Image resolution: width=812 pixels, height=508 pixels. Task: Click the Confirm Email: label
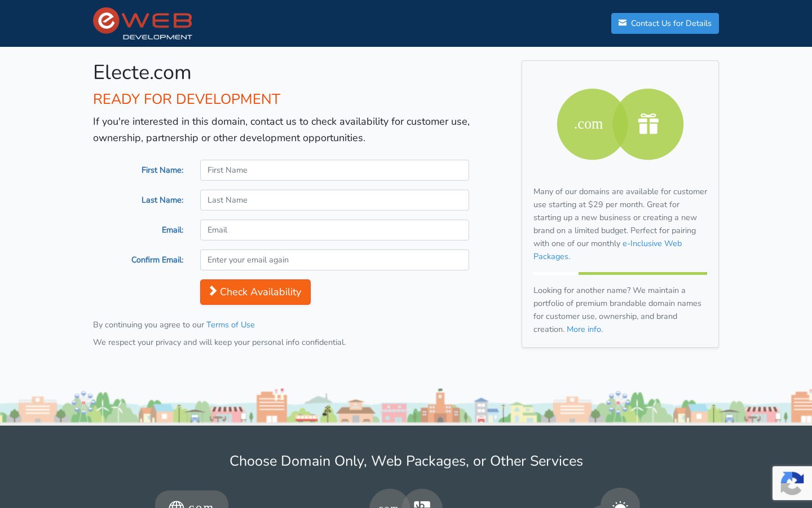[157, 260]
